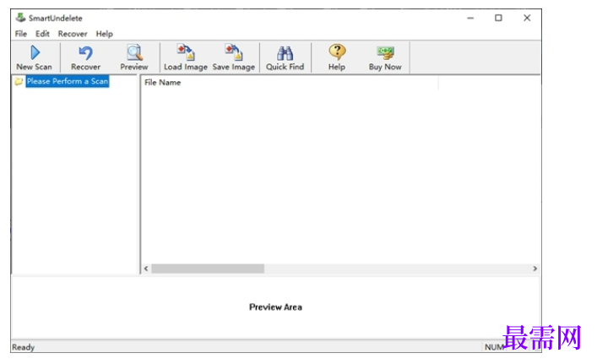Click the NUM status bar indicator
Viewport: 597px width, 364px height.
pos(494,347)
